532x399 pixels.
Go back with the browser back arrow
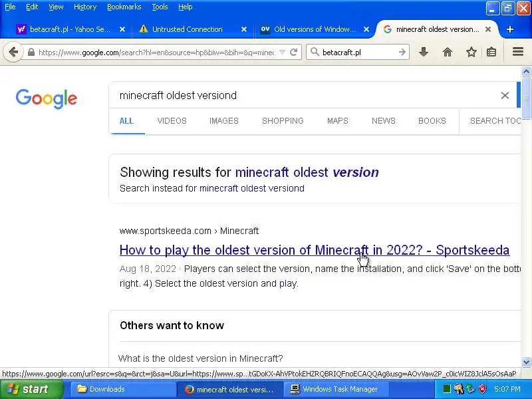point(13,53)
